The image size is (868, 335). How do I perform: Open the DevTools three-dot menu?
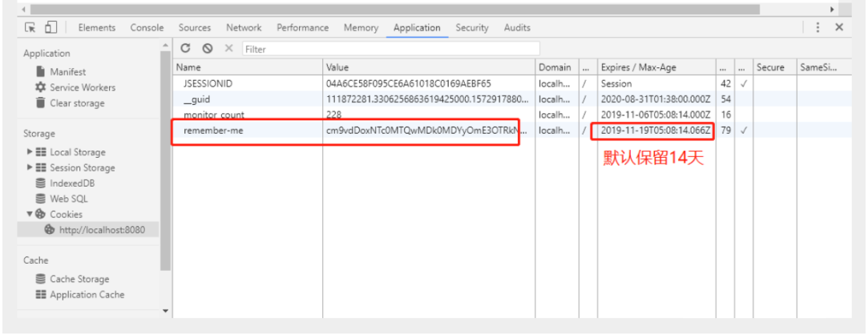coord(818,27)
